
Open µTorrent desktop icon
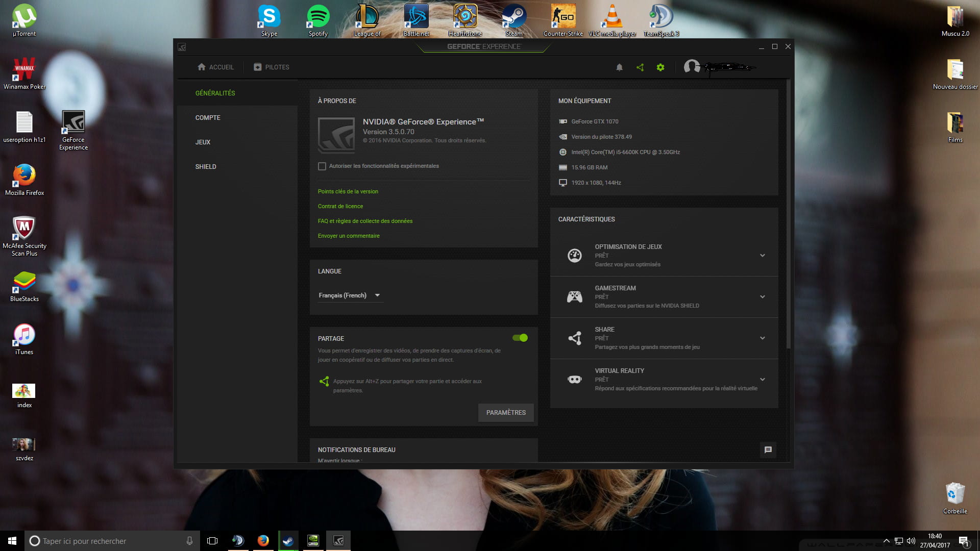pos(24,20)
